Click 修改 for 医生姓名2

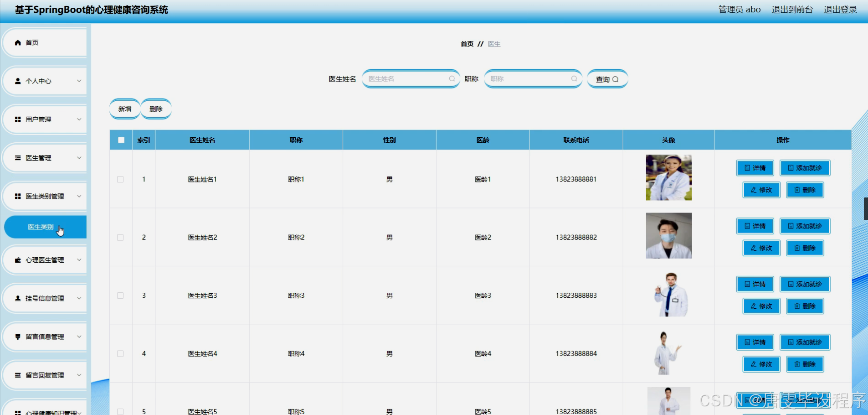pyautogui.click(x=761, y=248)
